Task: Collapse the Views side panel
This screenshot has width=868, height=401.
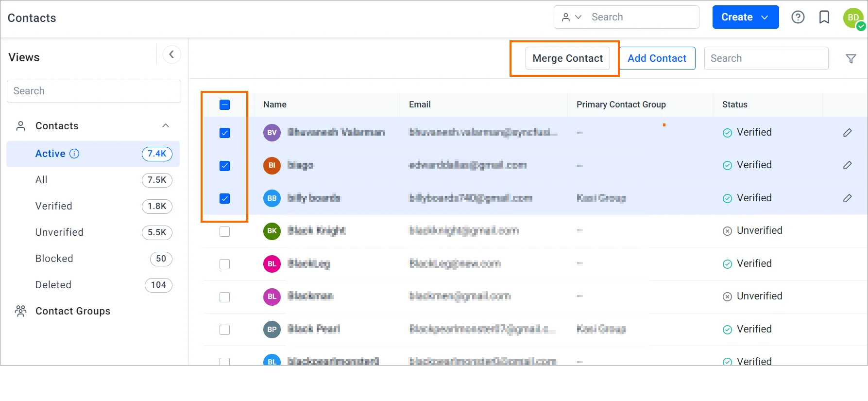Action: 171,54
